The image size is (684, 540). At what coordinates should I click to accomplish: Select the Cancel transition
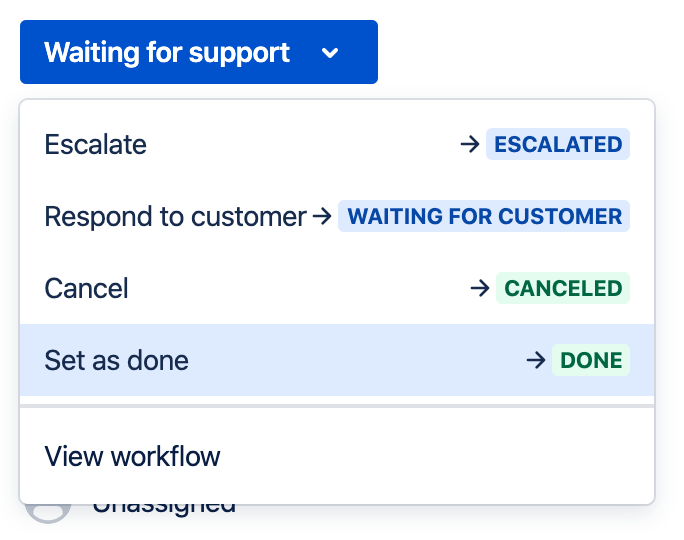coord(87,288)
